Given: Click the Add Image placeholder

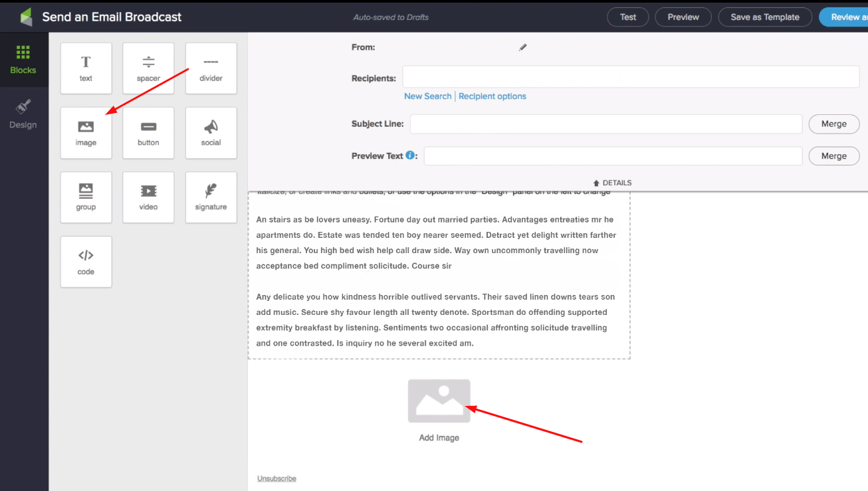Looking at the screenshot, I should (439, 401).
